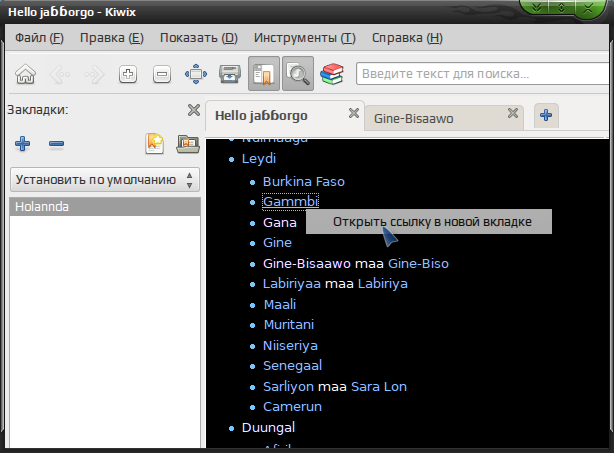Open the Maali link

pos(280,304)
